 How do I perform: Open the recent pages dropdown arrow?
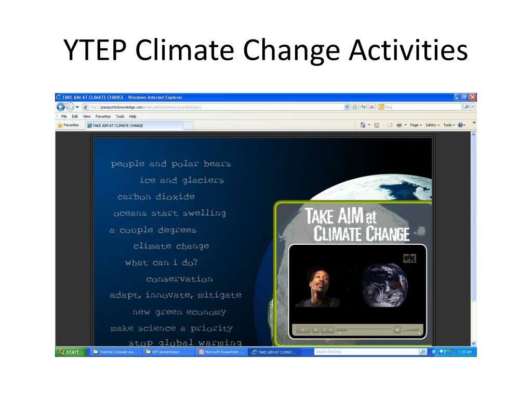click(x=78, y=107)
